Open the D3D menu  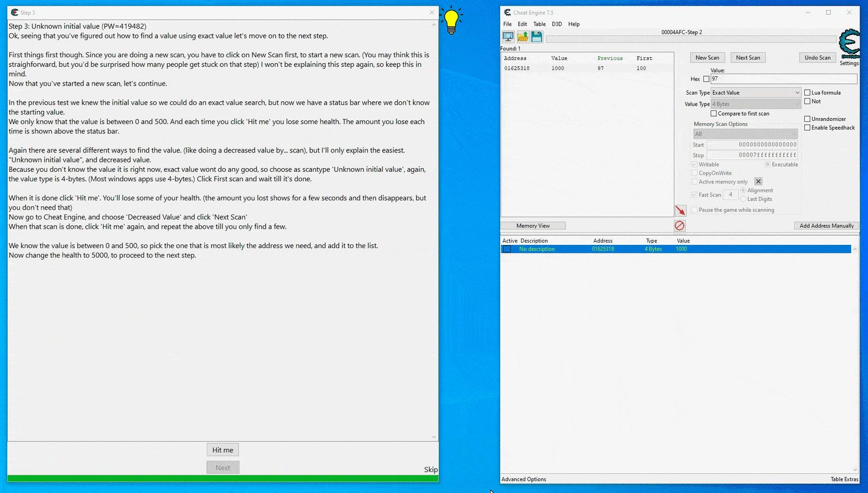click(x=557, y=24)
